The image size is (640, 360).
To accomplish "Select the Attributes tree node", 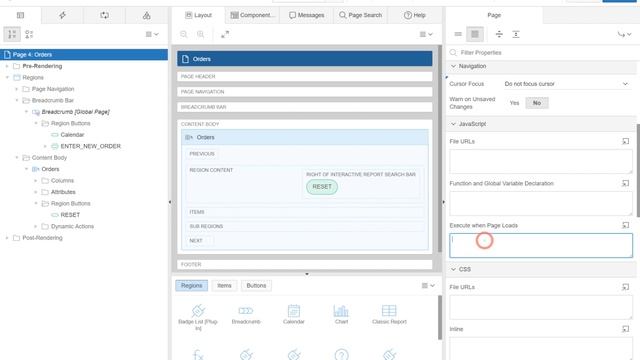I will click(63, 192).
